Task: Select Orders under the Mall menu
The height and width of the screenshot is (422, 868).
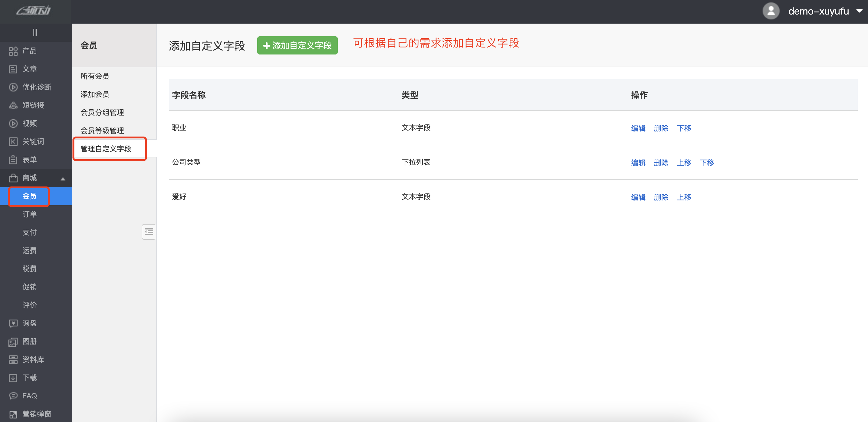Action: 30,214
